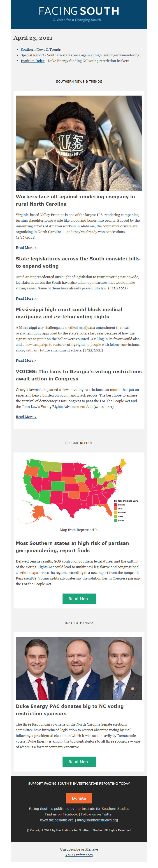Open the VOICES Georgia voting restrictions headline

coord(79,375)
